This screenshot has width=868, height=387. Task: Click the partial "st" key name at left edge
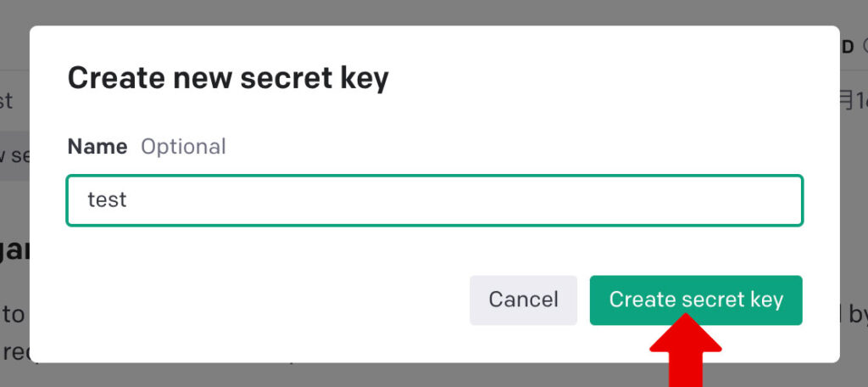[x=7, y=101]
